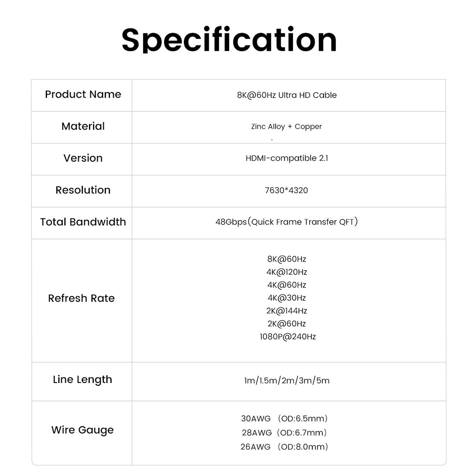
Task: Select the Product Name label cell
Action: pyautogui.click(x=83, y=94)
